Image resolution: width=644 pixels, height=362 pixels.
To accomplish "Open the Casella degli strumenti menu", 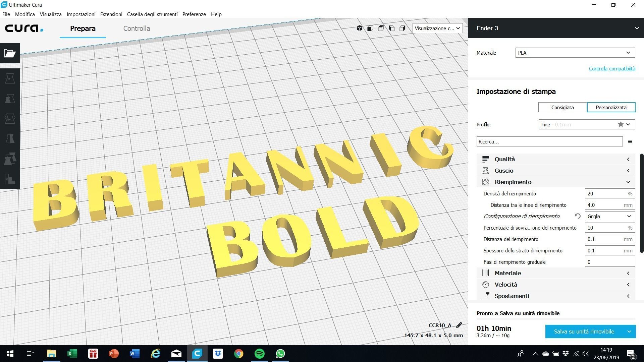I will coord(152,14).
